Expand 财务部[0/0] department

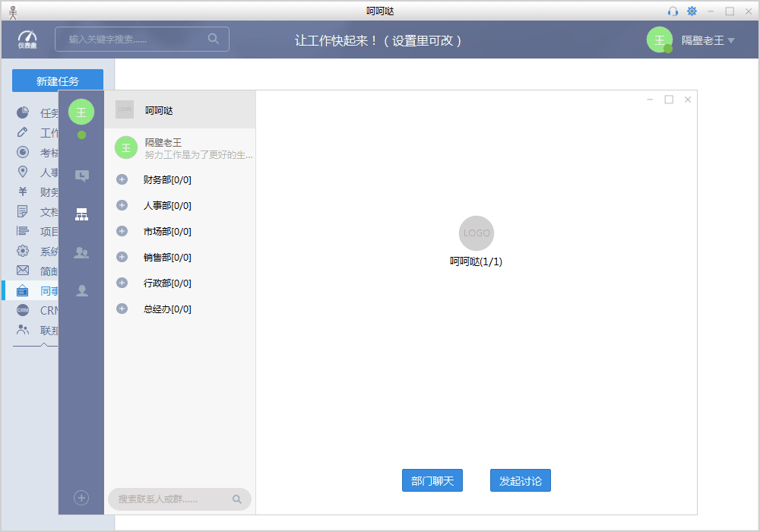point(122,180)
